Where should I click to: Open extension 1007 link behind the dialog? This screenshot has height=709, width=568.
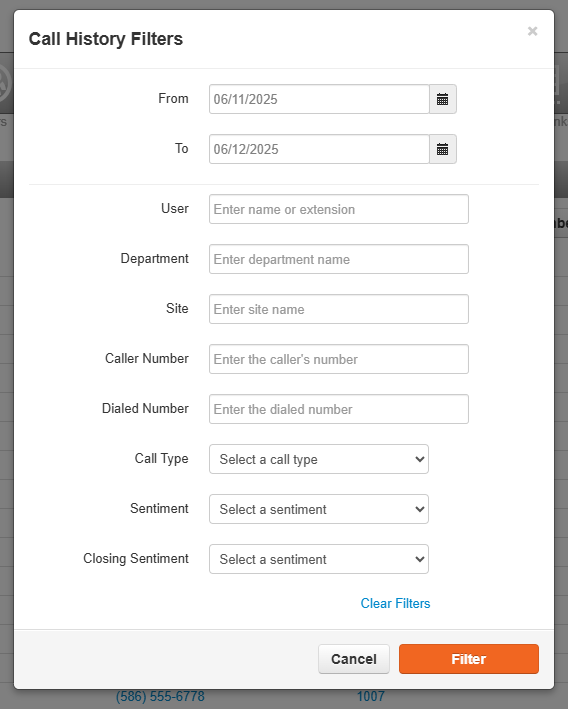pyautogui.click(x=371, y=696)
